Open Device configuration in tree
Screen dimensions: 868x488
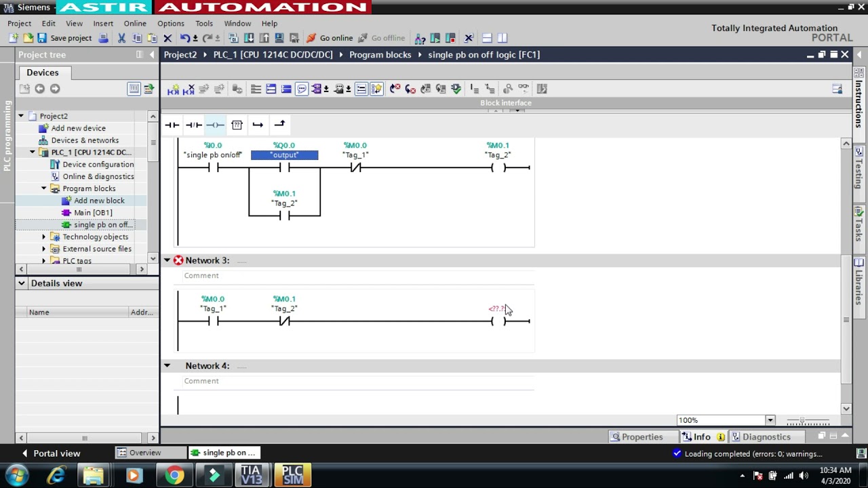(98, 165)
